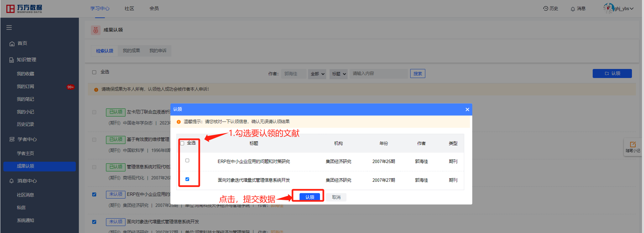Switch to the 我的申诉 tab
Viewport: 644px width, 233px height.
[158, 51]
